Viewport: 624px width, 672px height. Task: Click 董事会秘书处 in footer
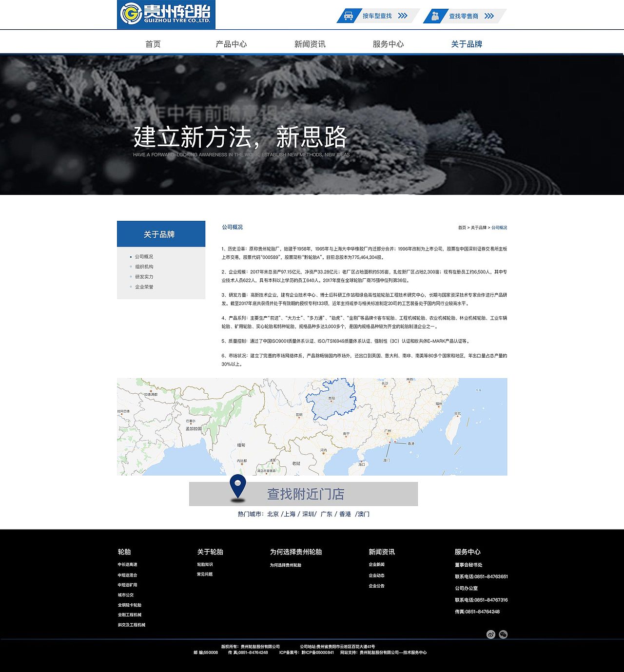[468, 565]
